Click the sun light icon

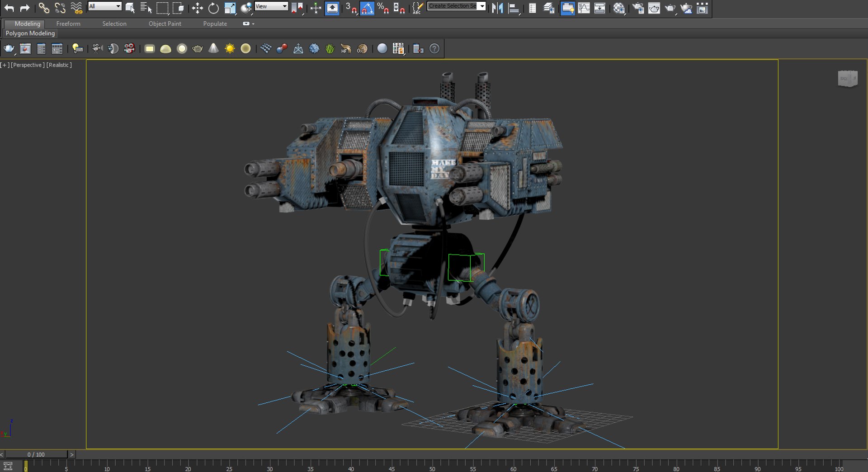230,48
